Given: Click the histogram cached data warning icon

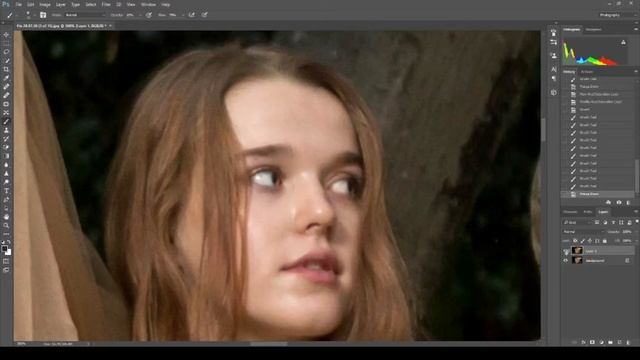Looking at the screenshot, I should pyautogui.click(x=623, y=42).
